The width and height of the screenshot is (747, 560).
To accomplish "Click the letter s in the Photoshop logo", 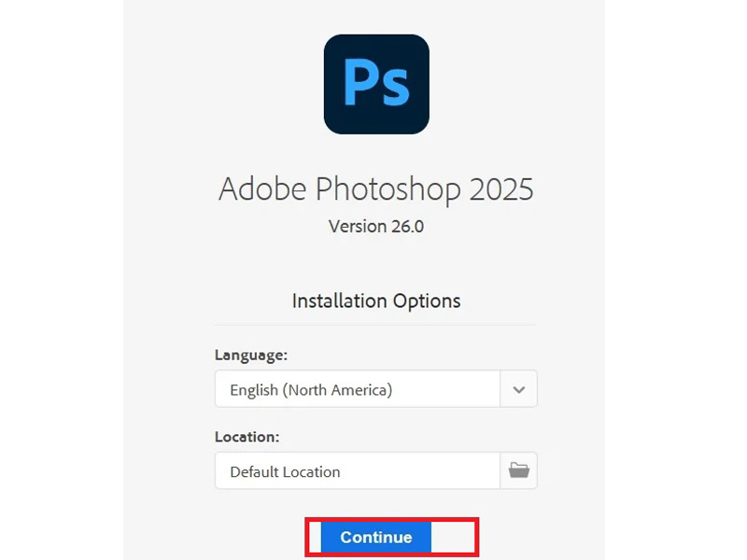I will (x=396, y=88).
